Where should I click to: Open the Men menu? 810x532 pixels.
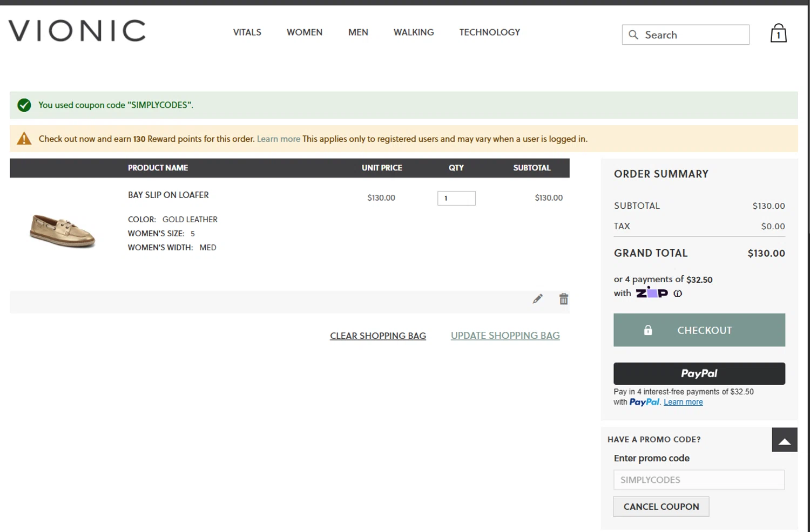click(358, 32)
